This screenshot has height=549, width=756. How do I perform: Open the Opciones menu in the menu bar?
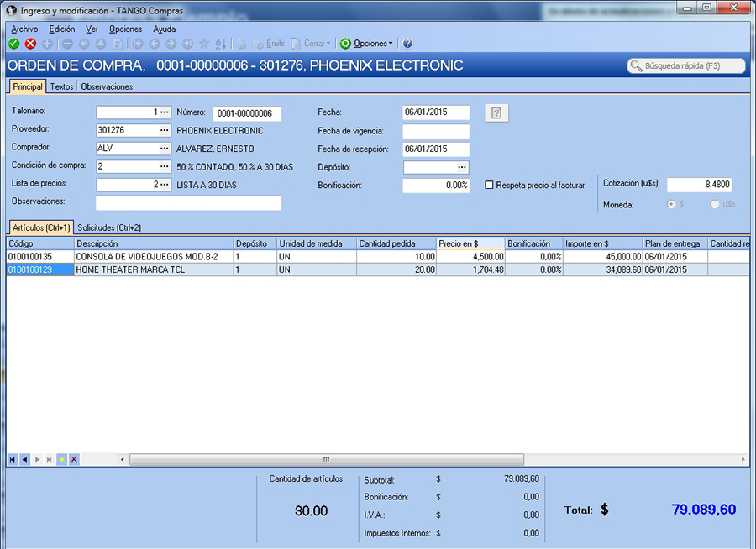click(125, 29)
